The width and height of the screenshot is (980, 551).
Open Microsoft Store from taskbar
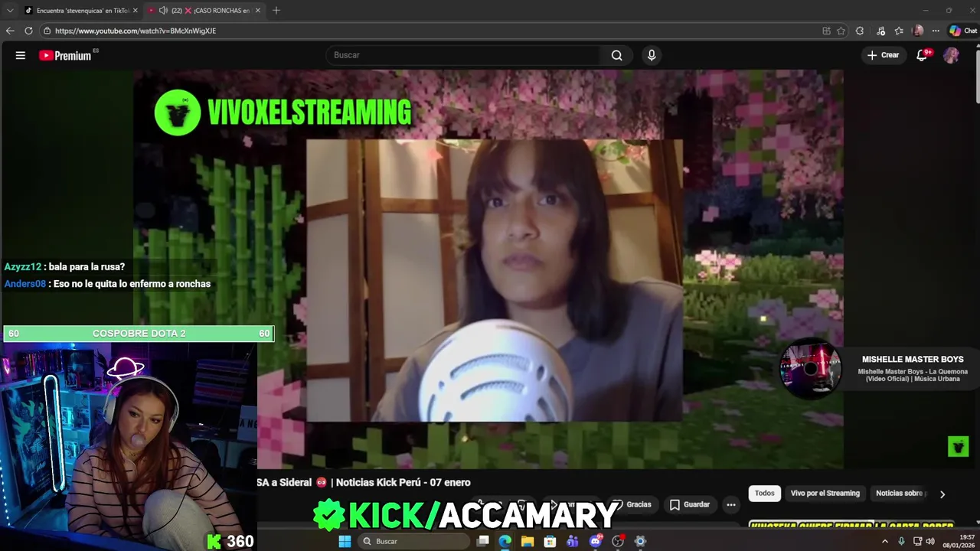coord(550,541)
